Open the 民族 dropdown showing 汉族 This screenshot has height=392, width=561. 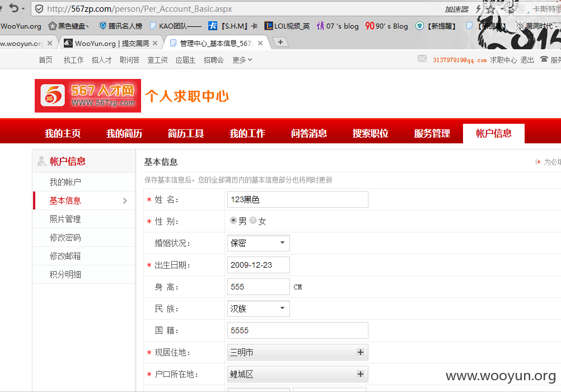tap(258, 309)
